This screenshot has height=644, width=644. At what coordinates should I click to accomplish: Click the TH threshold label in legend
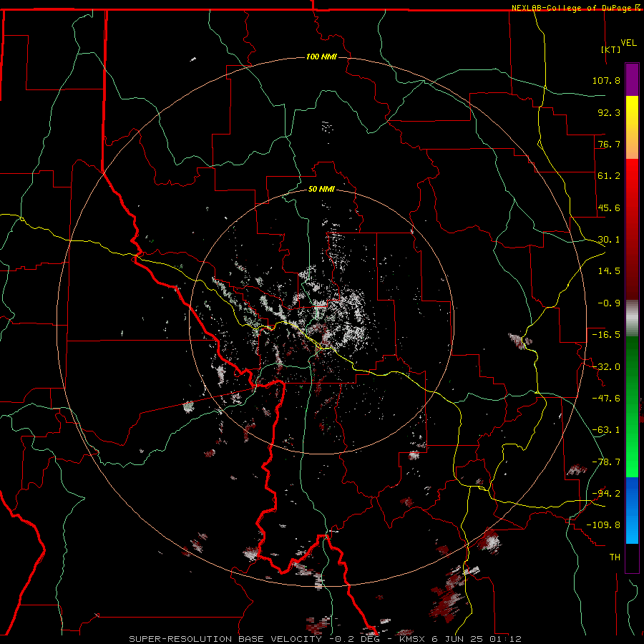(615, 557)
